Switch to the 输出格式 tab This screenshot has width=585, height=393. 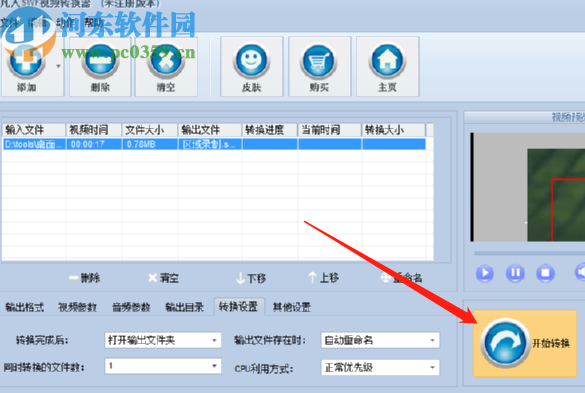coord(25,307)
